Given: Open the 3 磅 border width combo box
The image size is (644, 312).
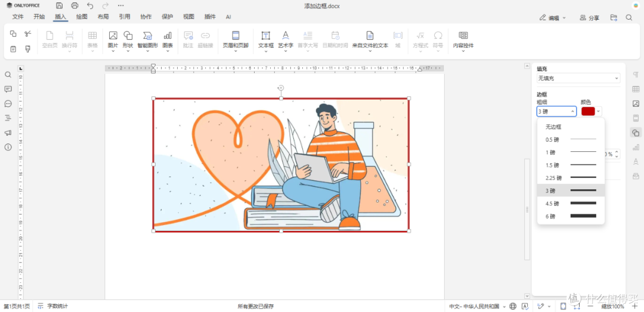Looking at the screenshot, I should 556,111.
